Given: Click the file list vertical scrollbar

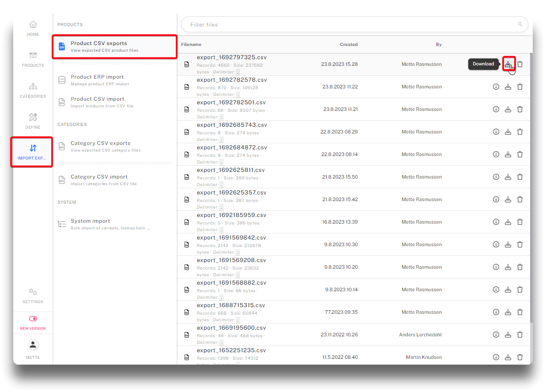Looking at the screenshot, I should click(x=531, y=177).
